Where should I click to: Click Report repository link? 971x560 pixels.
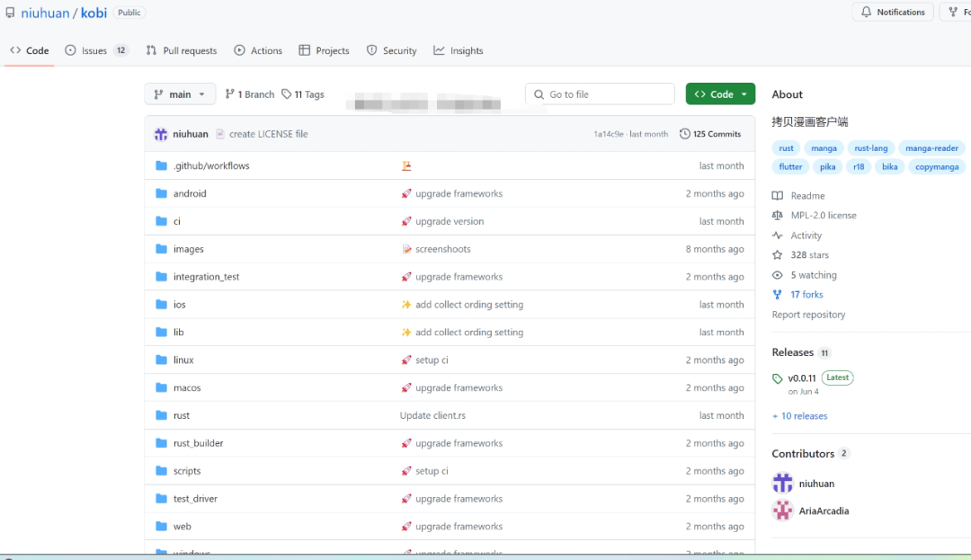[x=808, y=315]
